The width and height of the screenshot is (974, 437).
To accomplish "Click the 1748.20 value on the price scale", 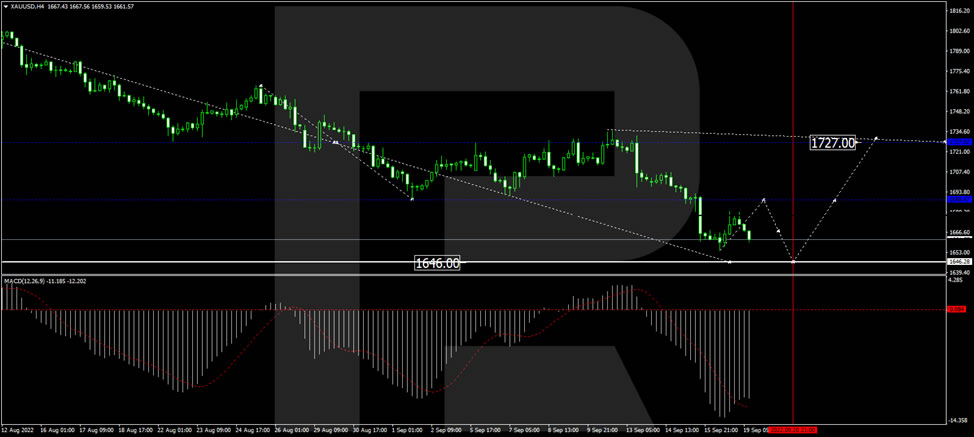I will (x=959, y=112).
